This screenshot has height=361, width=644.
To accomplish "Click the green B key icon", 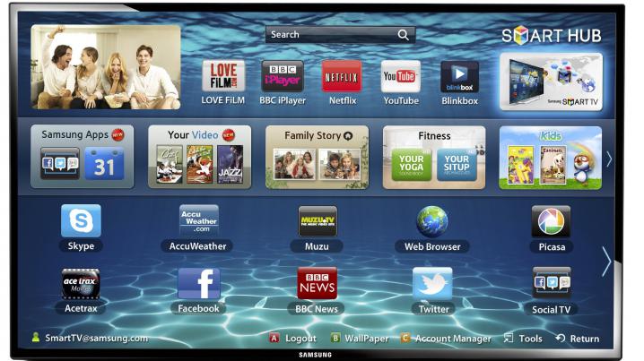I will tap(335, 338).
